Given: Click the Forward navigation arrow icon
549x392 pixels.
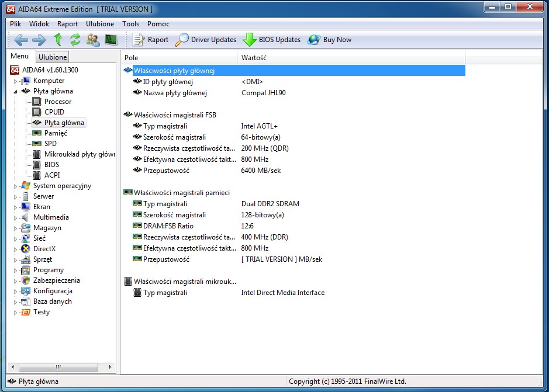Looking at the screenshot, I should [39, 40].
